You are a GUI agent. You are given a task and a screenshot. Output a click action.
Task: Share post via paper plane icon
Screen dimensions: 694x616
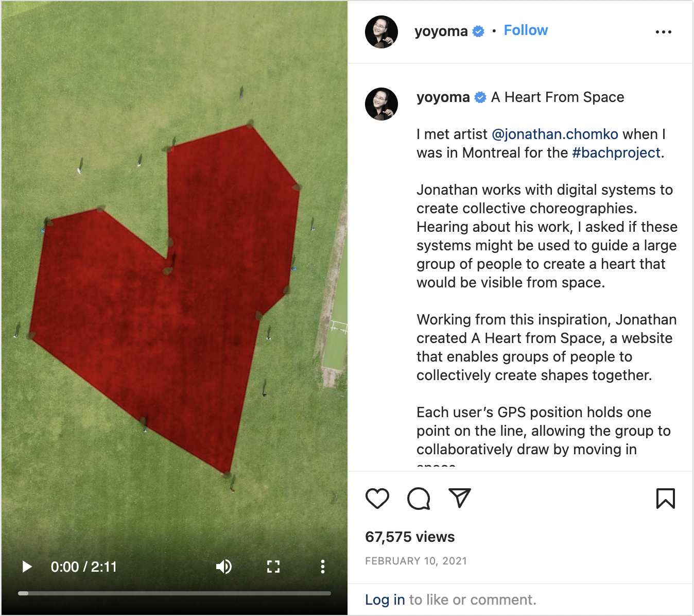[x=460, y=498]
